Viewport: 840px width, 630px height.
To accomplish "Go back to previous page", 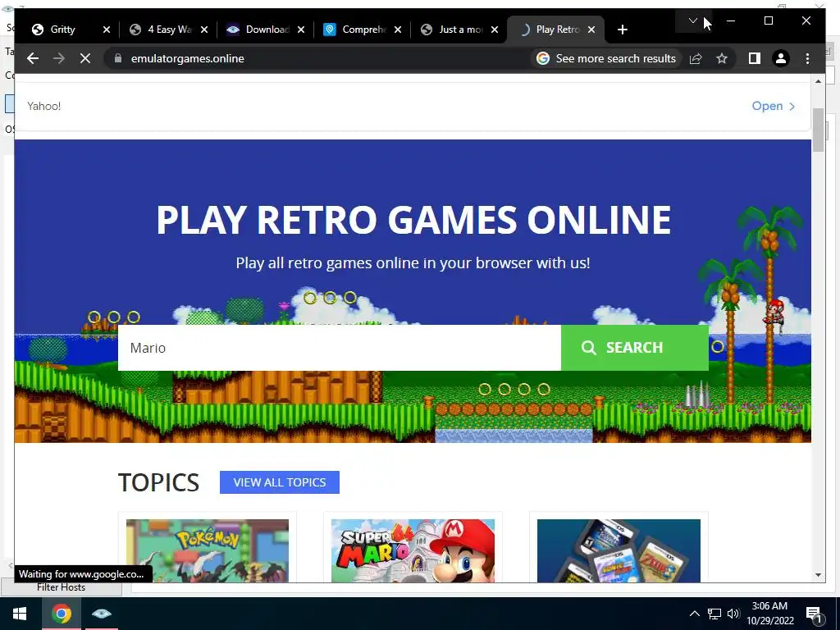I will (x=33, y=58).
